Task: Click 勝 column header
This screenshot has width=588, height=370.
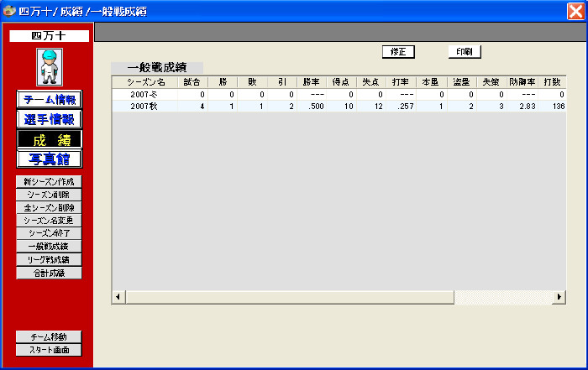Action: point(223,82)
